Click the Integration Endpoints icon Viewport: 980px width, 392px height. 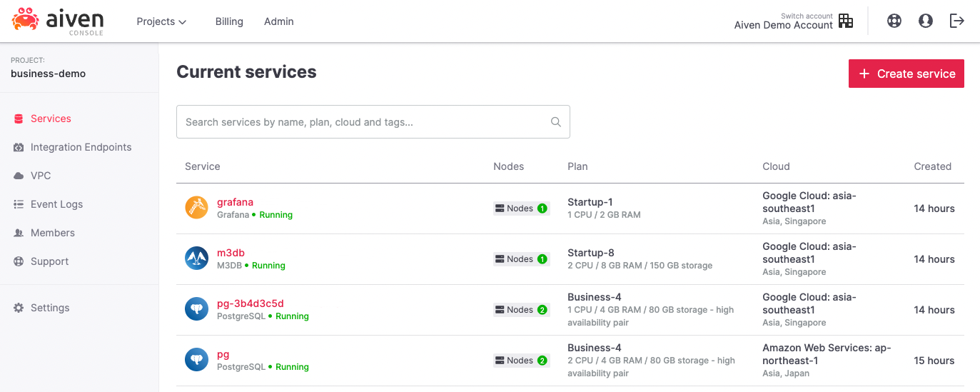click(19, 147)
